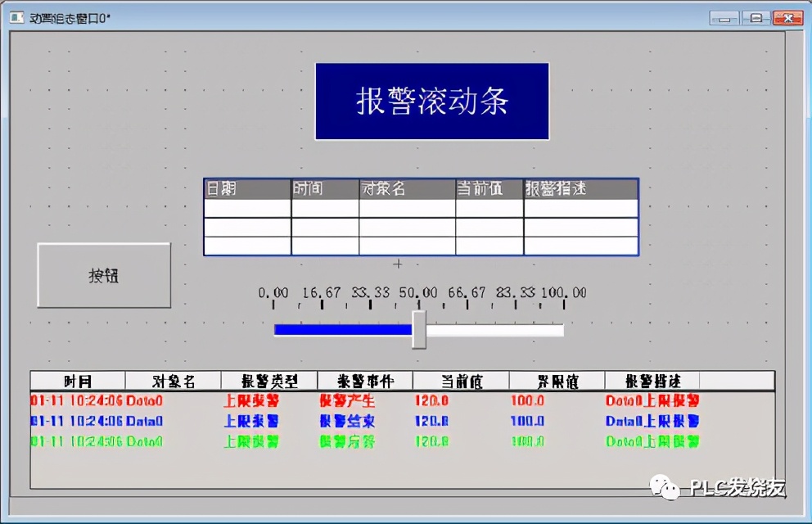Screen dimensions: 812x524
Task: Click the 50.00 scale label
Action: point(418,292)
